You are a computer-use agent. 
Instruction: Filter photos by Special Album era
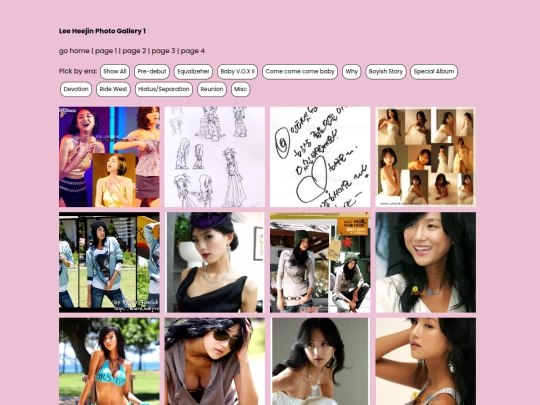tap(434, 72)
